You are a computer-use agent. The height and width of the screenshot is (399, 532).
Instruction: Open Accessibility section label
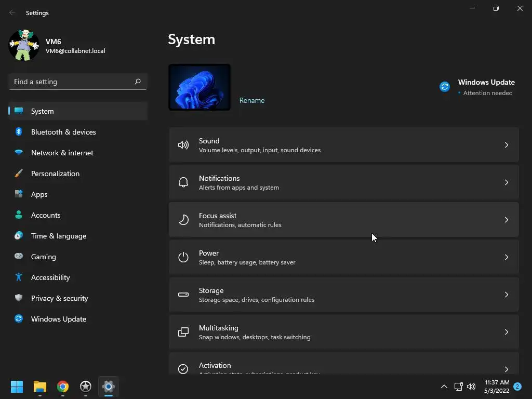pos(50,277)
